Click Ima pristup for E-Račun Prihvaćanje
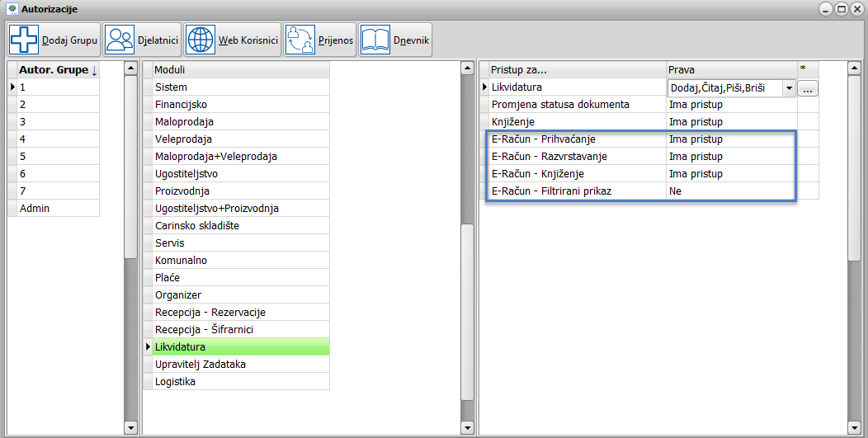 click(x=696, y=139)
